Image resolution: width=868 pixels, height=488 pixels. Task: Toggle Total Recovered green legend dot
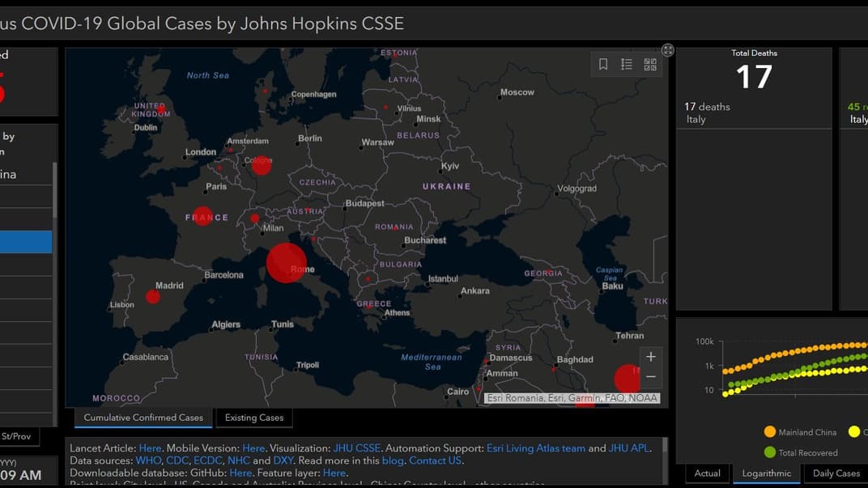769,452
